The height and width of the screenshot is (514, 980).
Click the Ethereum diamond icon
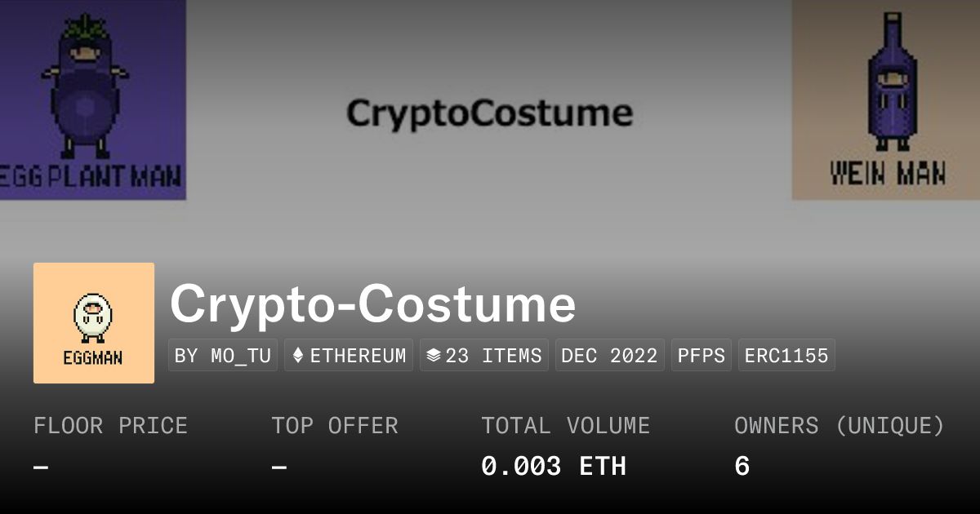[x=298, y=356]
